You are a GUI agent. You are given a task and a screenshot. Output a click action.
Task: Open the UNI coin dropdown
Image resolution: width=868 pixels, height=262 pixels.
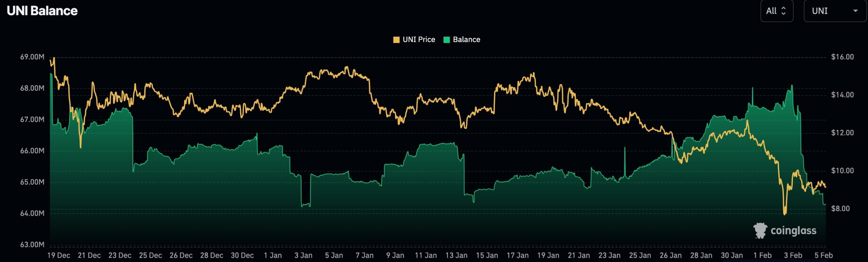[x=834, y=11]
